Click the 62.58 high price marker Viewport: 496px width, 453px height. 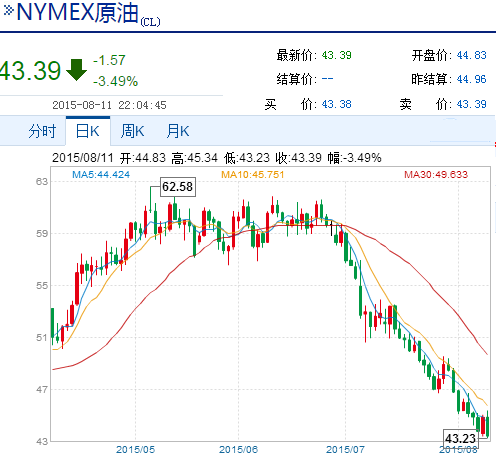coord(178,187)
